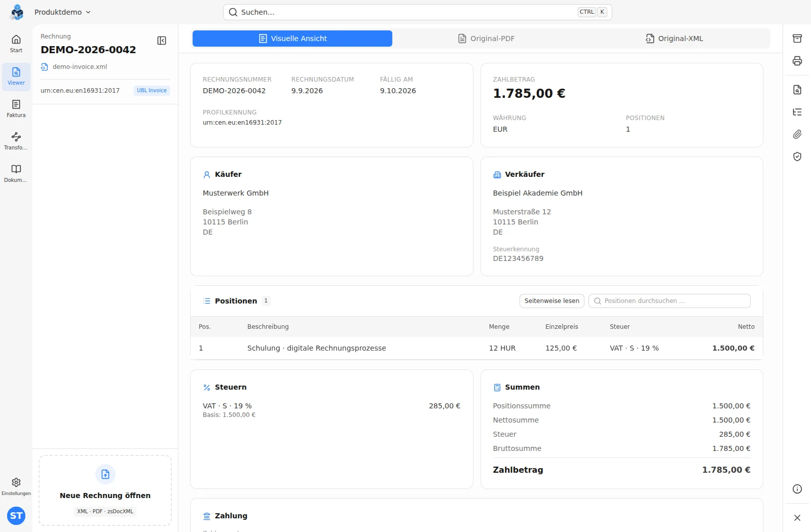Click the Musterwerk GmbH buyer name
Image resolution: width=811 pixels, height=532 pixels.
pos(236,193)
